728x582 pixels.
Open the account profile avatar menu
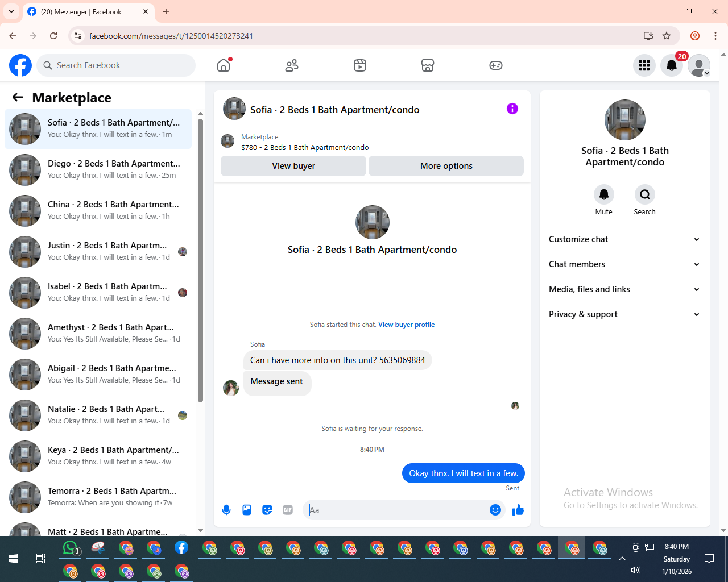pyautogui.click(x=699, y=65)
